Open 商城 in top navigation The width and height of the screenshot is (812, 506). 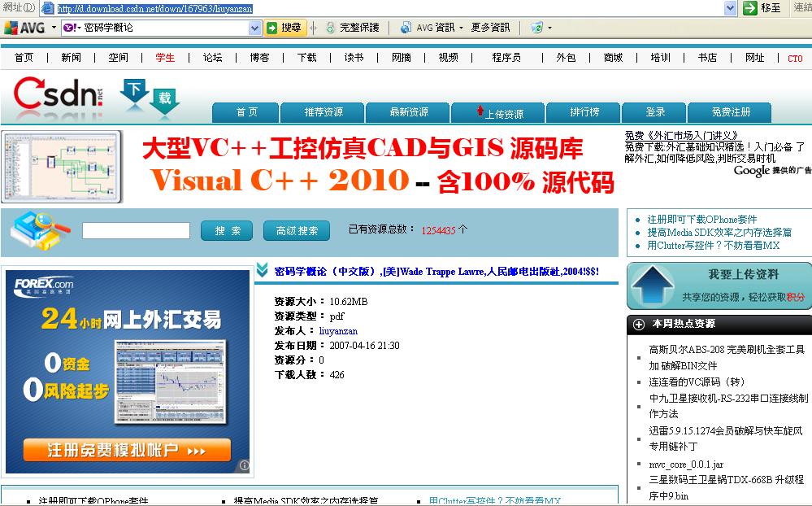point(613,58)
